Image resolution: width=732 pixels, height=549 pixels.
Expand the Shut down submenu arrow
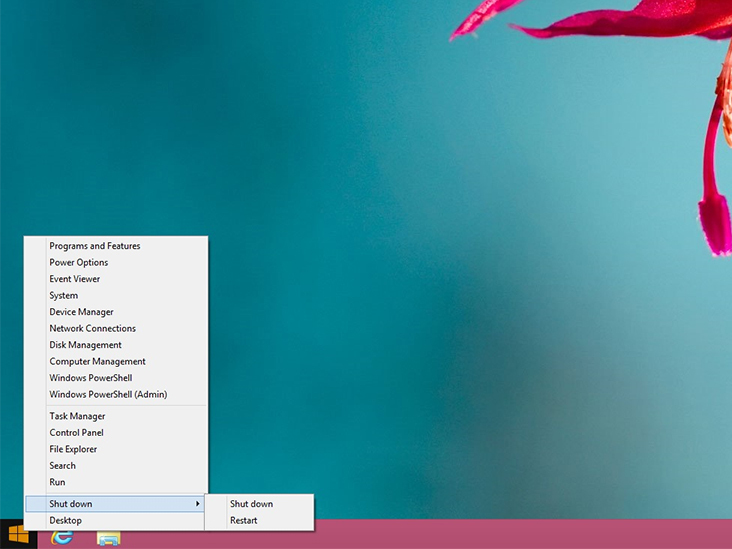197,504
